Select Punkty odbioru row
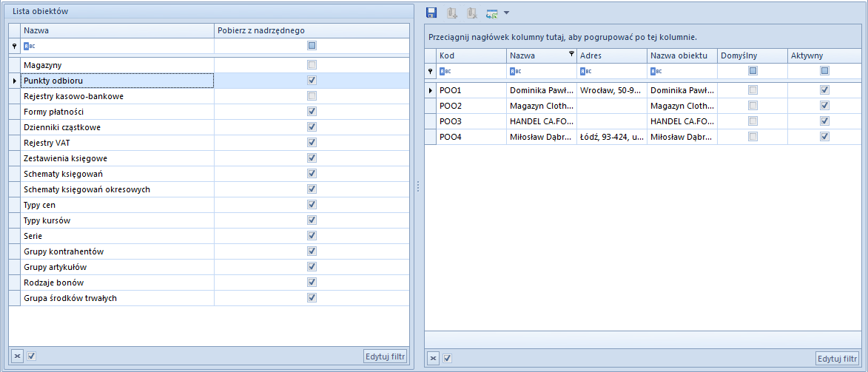 209,81
